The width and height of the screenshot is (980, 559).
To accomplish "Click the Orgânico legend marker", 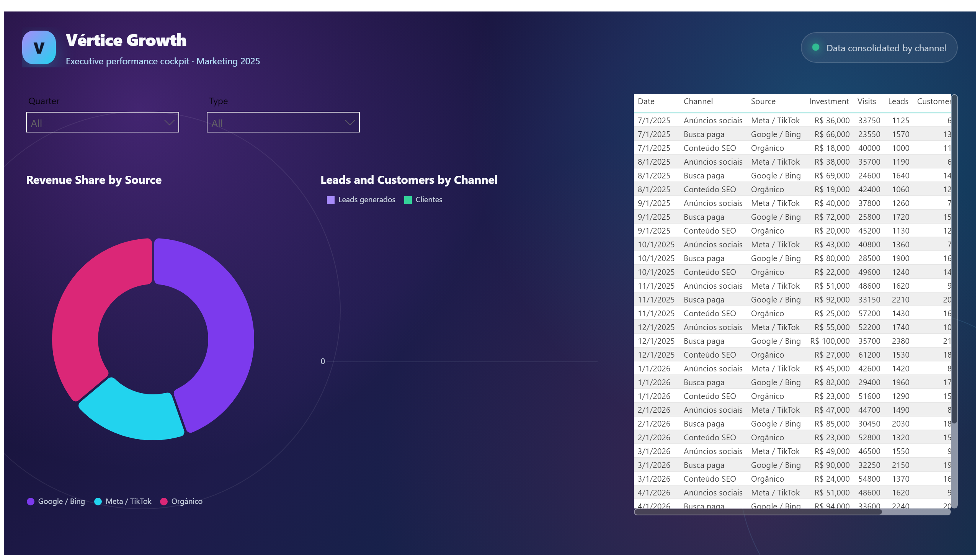I will (164, 502).
